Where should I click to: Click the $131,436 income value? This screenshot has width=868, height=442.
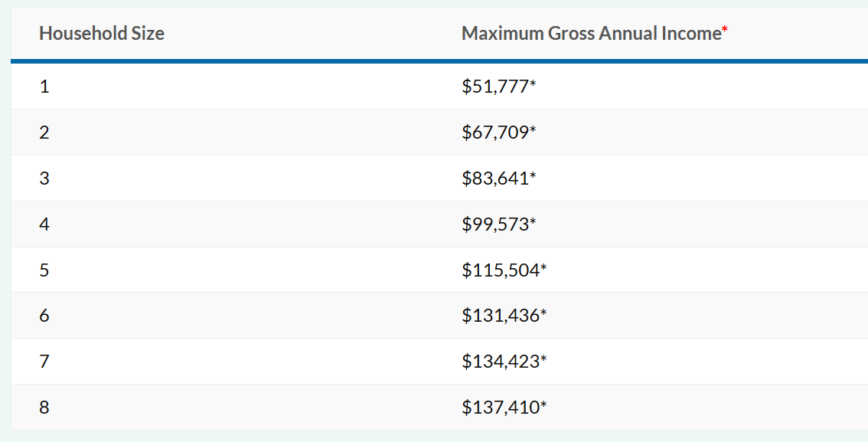tap(501, 316)
